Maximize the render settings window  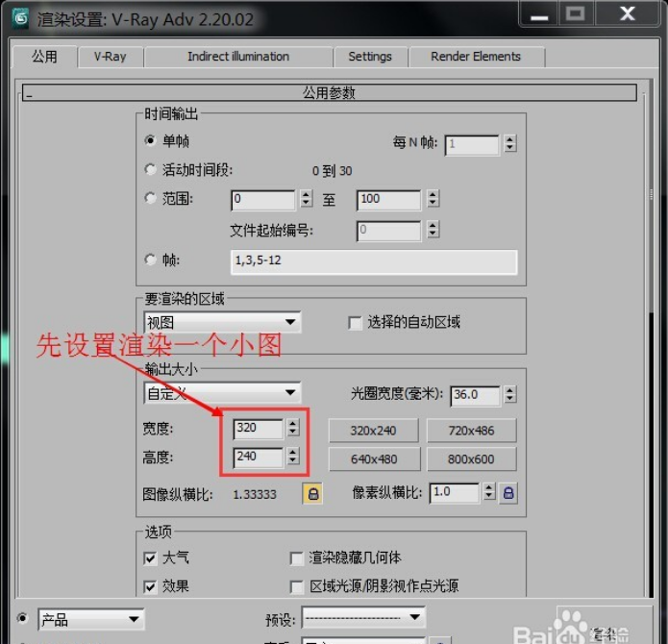(575, 14)
